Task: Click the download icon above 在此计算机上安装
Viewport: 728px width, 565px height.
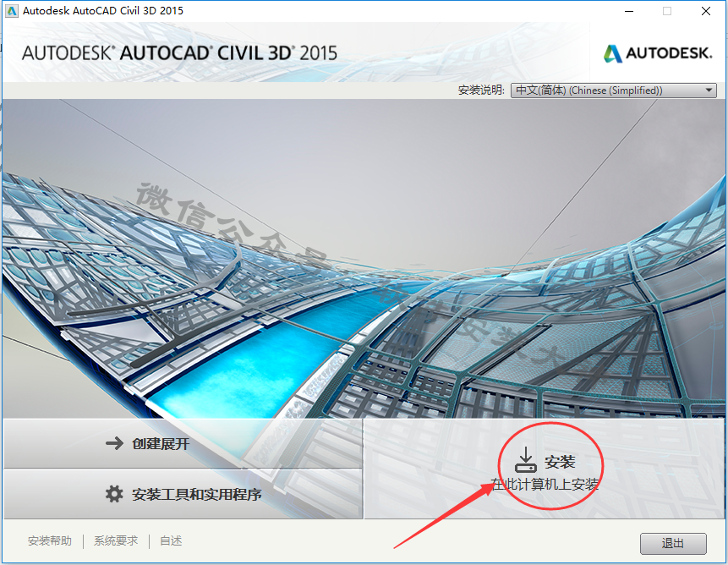Action: [526, 459]
